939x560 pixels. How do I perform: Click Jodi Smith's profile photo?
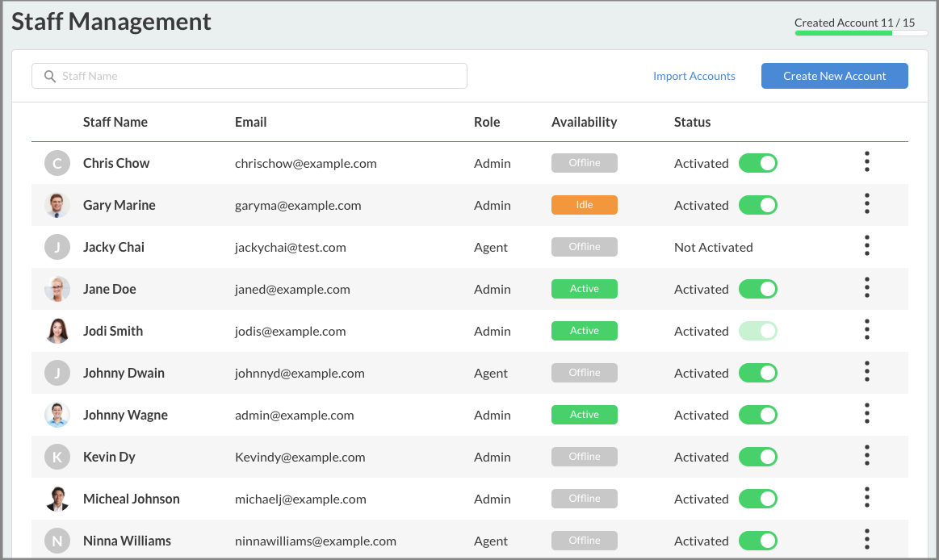(x=57, y=331)
